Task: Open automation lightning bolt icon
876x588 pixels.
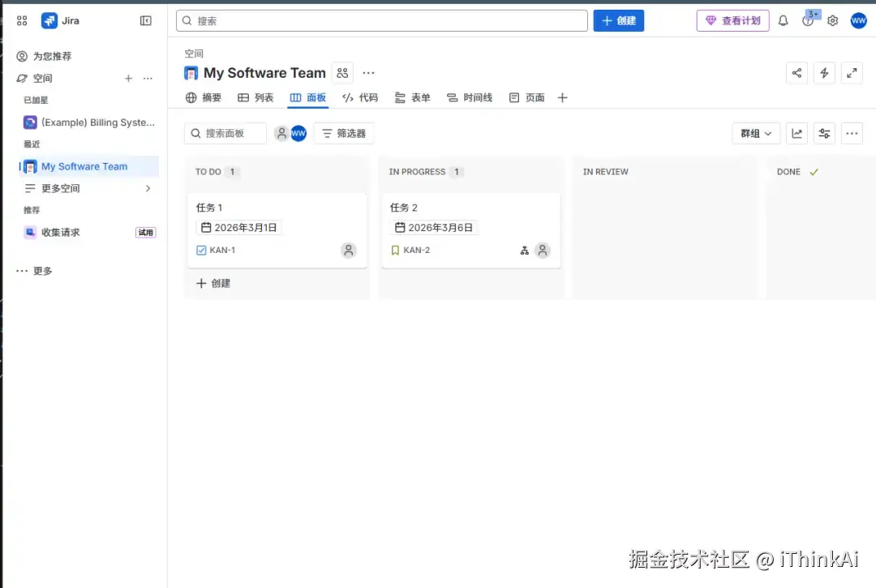Action: coord(824,73)
